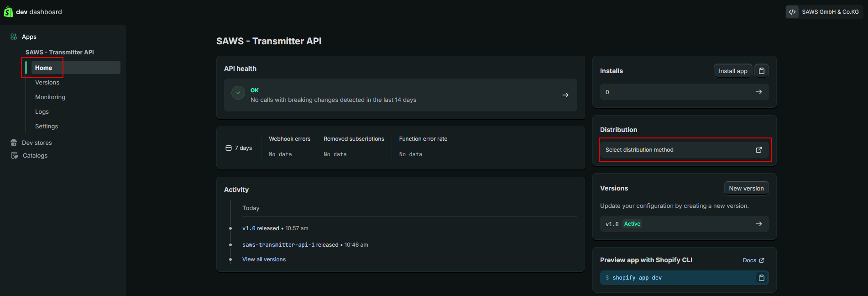
Task: Open Logs in the sidebar
Action: pos(42,111)
